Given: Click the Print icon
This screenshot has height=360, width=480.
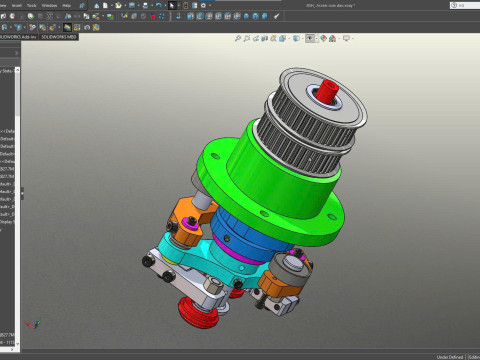Looking at the screenshot, I should [145, 6].
